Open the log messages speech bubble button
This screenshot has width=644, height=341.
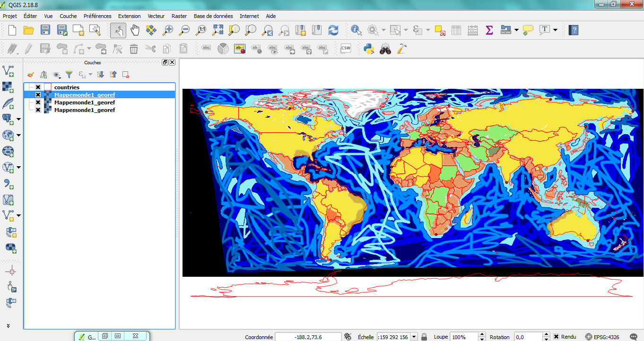click(x=635, y=337)
